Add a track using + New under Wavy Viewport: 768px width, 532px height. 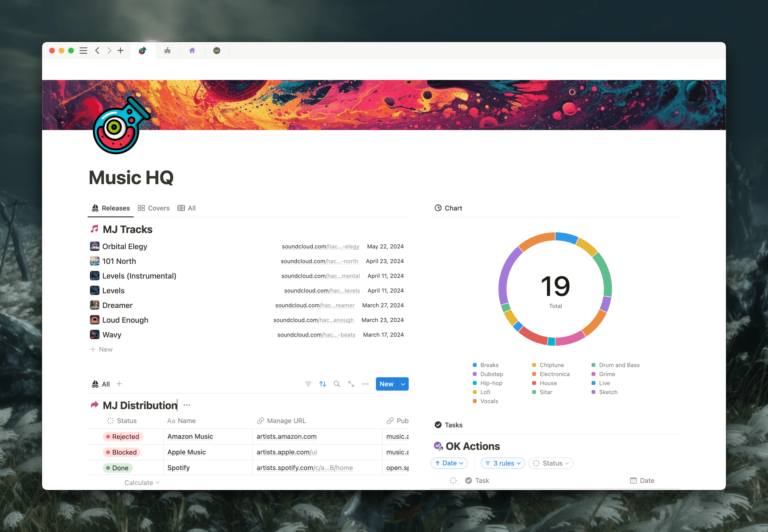click(101, 349)
